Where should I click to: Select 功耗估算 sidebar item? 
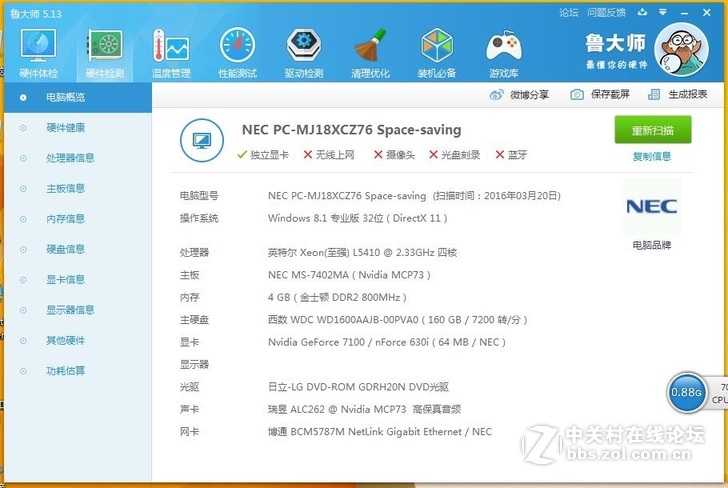[78, 371]
